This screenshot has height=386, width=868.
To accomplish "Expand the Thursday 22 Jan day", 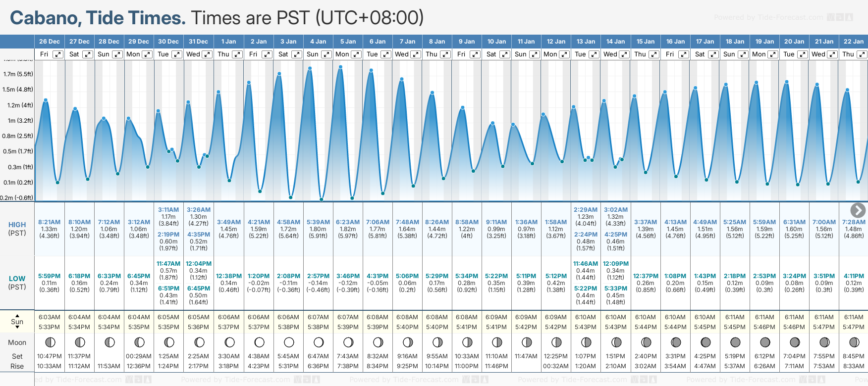I will click(x=862, y=54).
